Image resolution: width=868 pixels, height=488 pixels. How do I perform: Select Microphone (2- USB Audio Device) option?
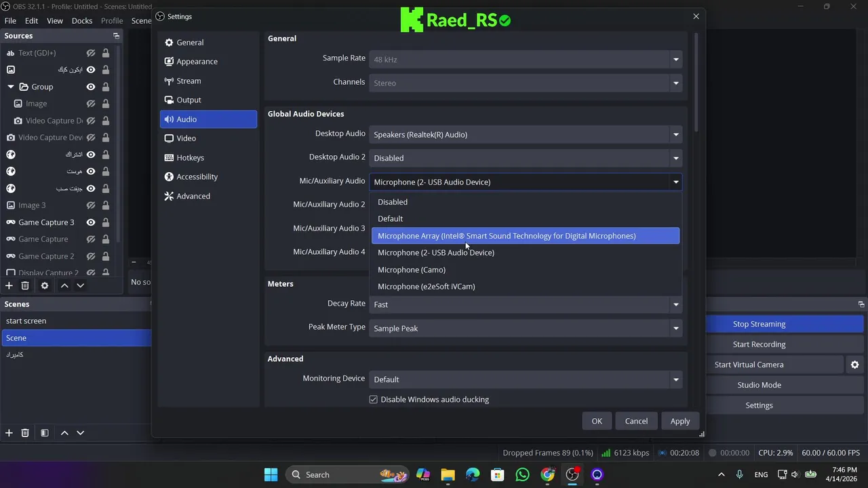(526, 253)
